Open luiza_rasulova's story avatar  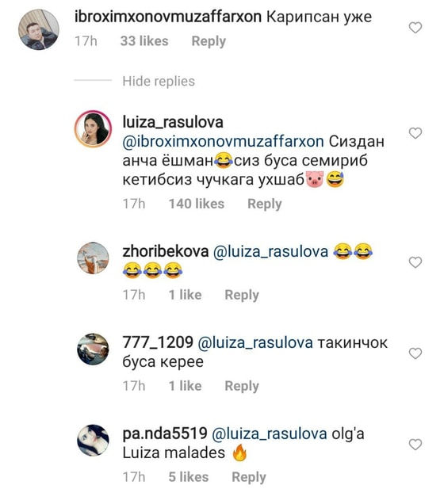click(94, 128)
